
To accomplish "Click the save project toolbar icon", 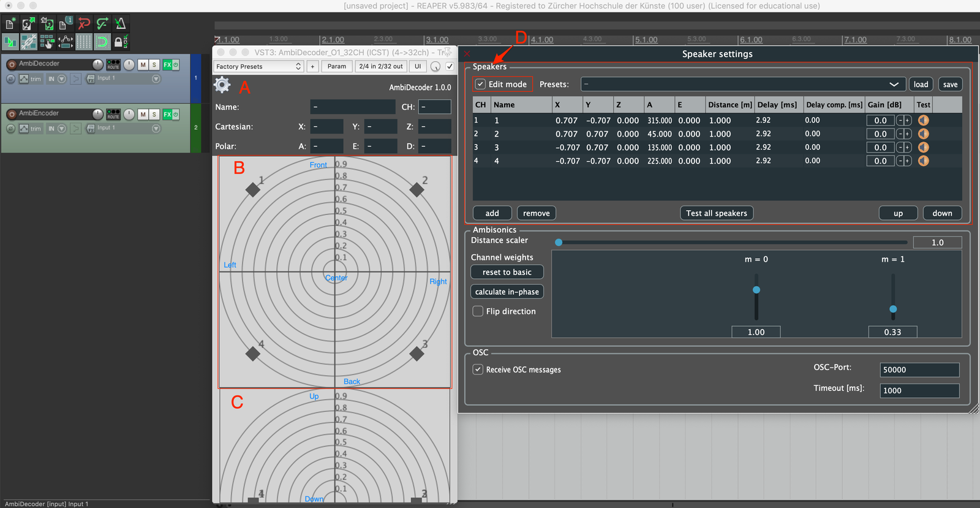I will (47, 24).
